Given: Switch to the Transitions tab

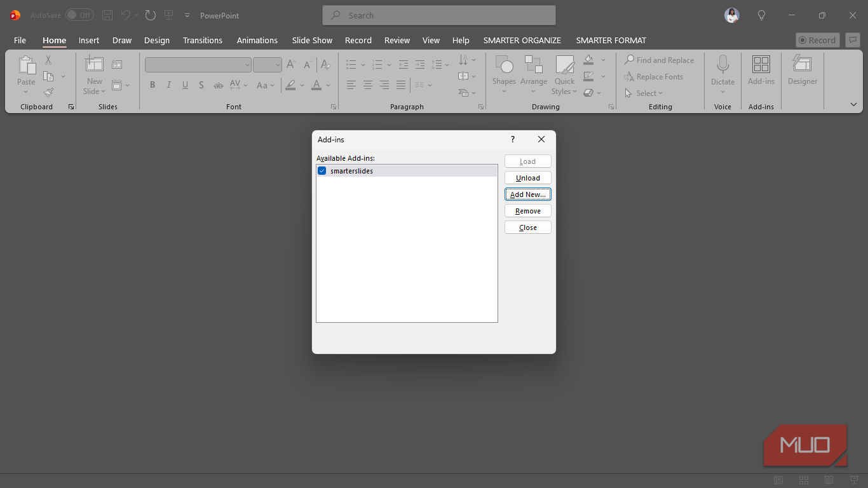Looking at the screenshot, I should pyautogui.click(x=203, y=40).
